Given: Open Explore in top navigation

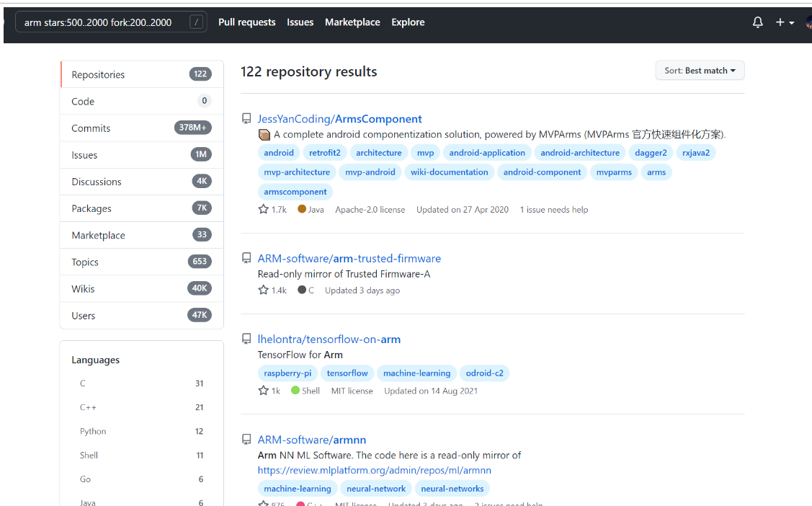Looking at the screenshot, I should coord(408,22).
